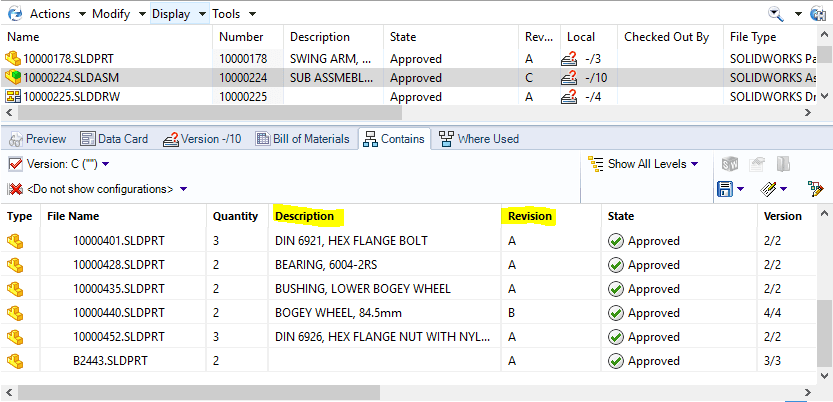Open the Tools menu
This screenshot has width=833, height=402.
pyautogui.click(x=233, y=14)
